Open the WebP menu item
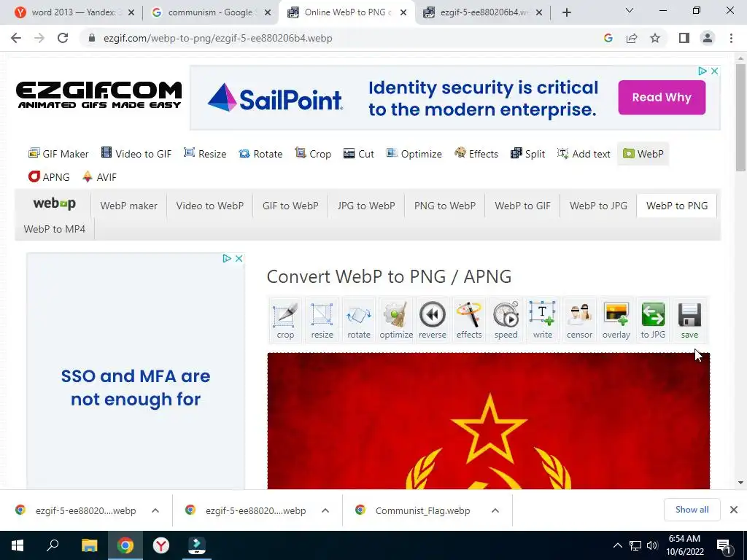This screenshot has height=560, width=747. 643,154
